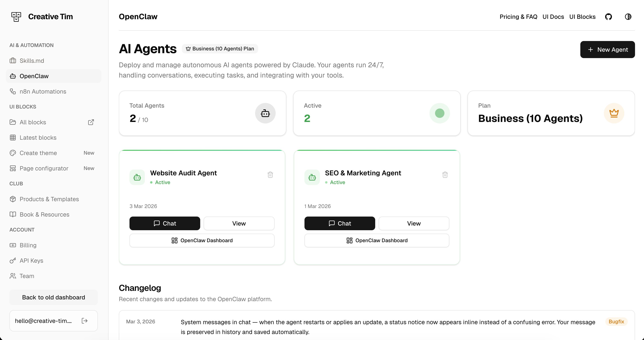Click the OpenClaw page title in header
The height and width of the screenshot is (340, 644).
click(138, 16)
